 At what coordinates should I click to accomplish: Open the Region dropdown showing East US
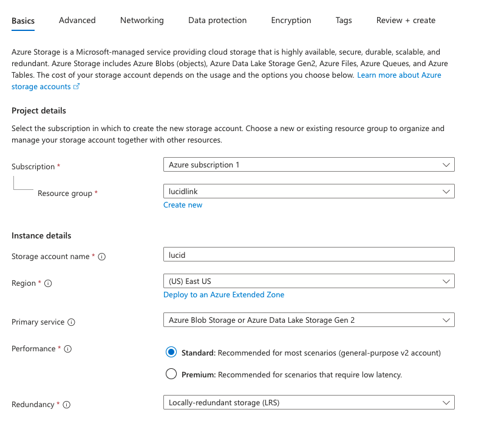pos(309,282)
